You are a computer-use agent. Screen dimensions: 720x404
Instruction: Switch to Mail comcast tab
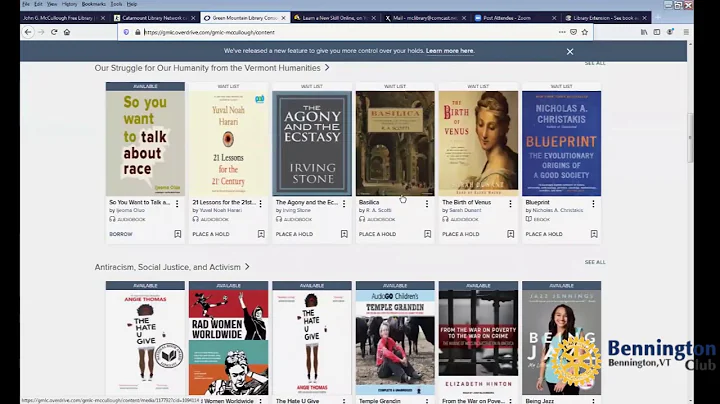(425, 18)
